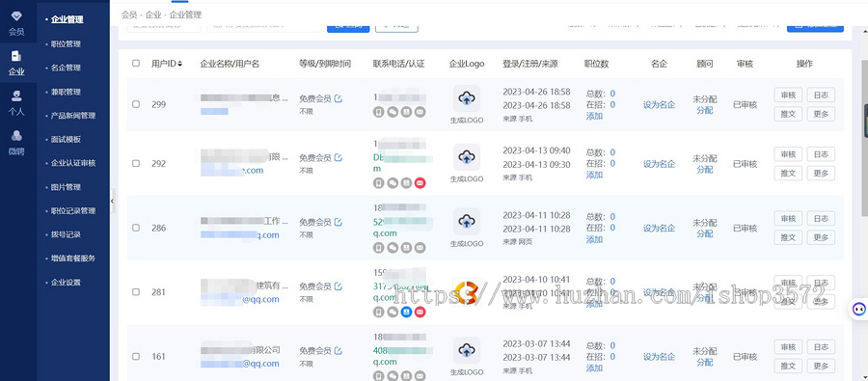Open 拨号记录 in the side menu
Viewport: 868px width, 381px height.
tap(66, 234)
